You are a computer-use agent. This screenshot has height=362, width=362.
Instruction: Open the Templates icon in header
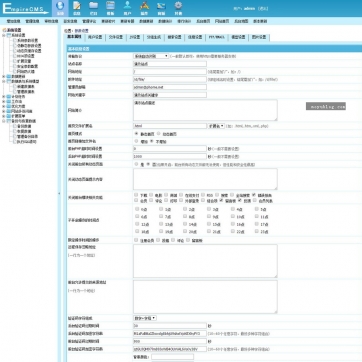coord(110,8)
